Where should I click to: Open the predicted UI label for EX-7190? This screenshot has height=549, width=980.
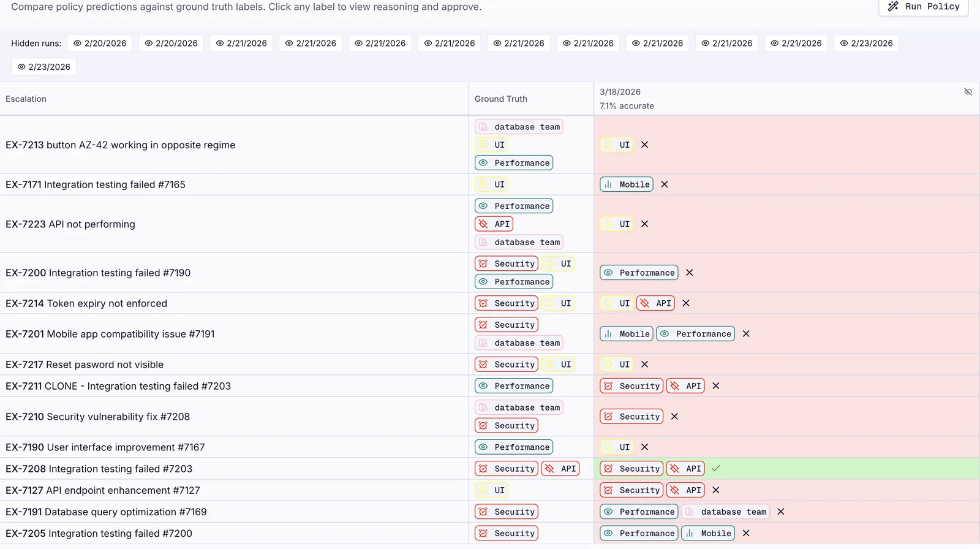point(616,447)
